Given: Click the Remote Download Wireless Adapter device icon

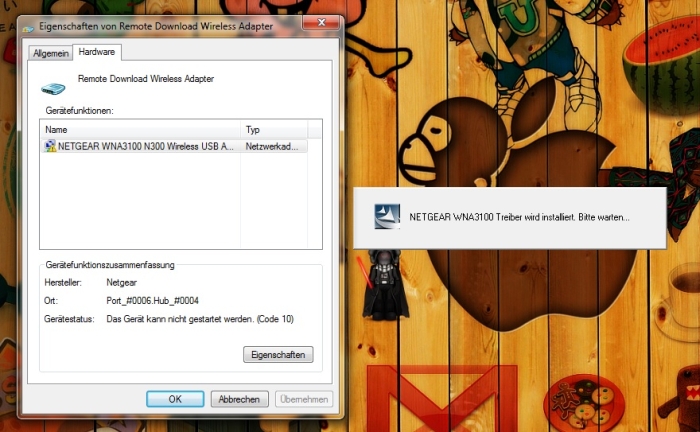Looking at the screenshot, I should point(54,88).
